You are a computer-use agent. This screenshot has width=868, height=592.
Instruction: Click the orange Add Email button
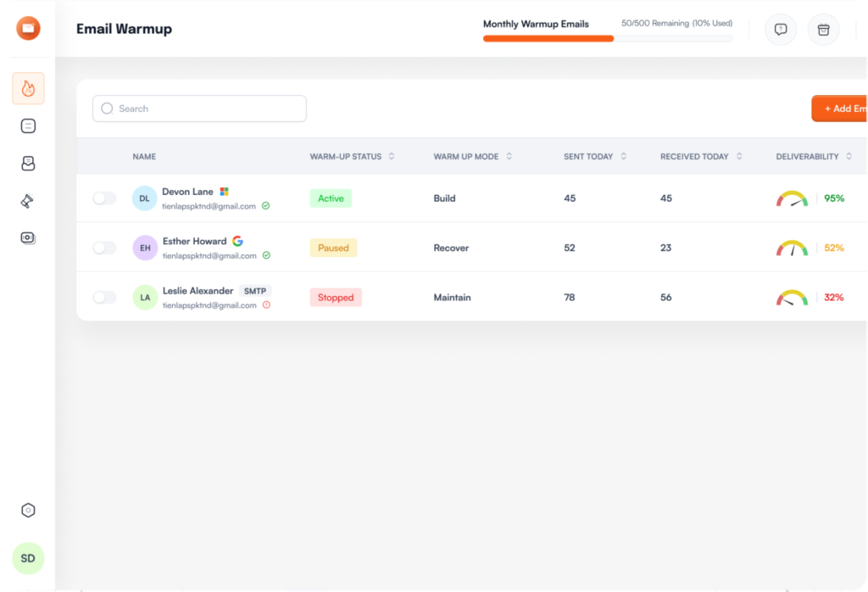point(841,109)
